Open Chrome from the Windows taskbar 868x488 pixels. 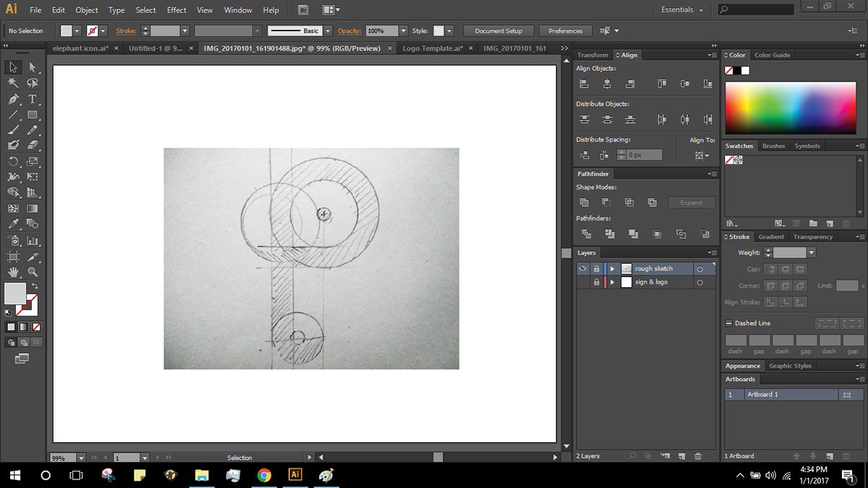(264, 475)
